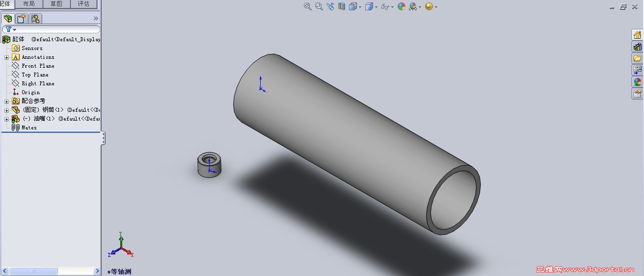Click the View Settings gold sphere icon

tap(429, 6)
